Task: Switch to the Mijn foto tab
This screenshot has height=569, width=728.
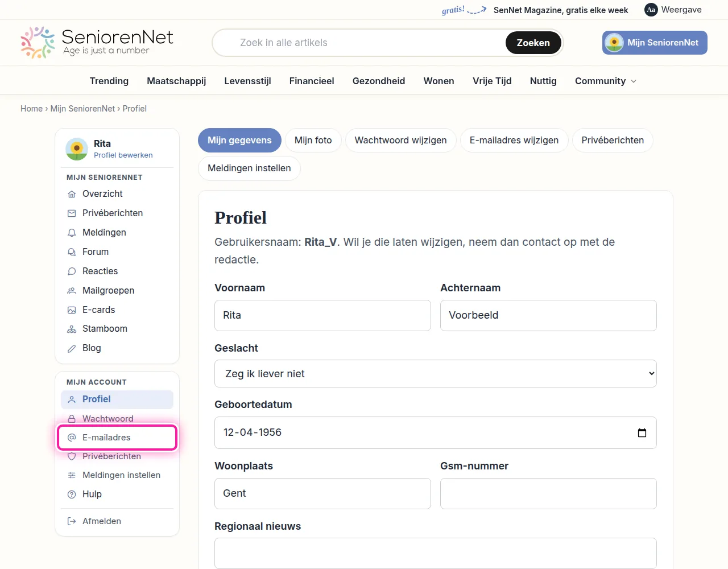Action: point(313,141)
